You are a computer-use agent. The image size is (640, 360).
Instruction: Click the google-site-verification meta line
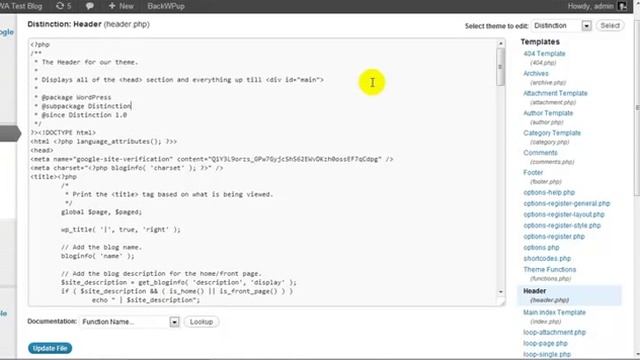tap(212, 159)
